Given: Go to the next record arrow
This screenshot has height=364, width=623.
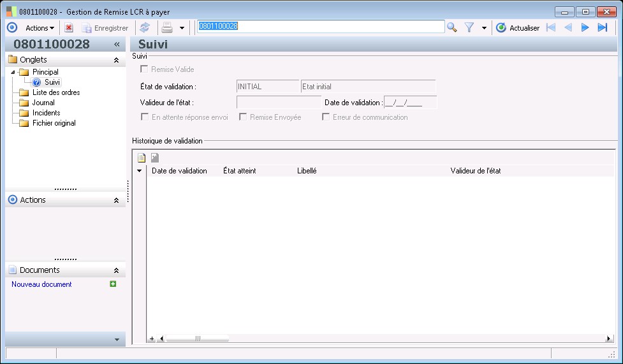Looking at the screenshot, I should pyautogui.click(x=585, y=27).
